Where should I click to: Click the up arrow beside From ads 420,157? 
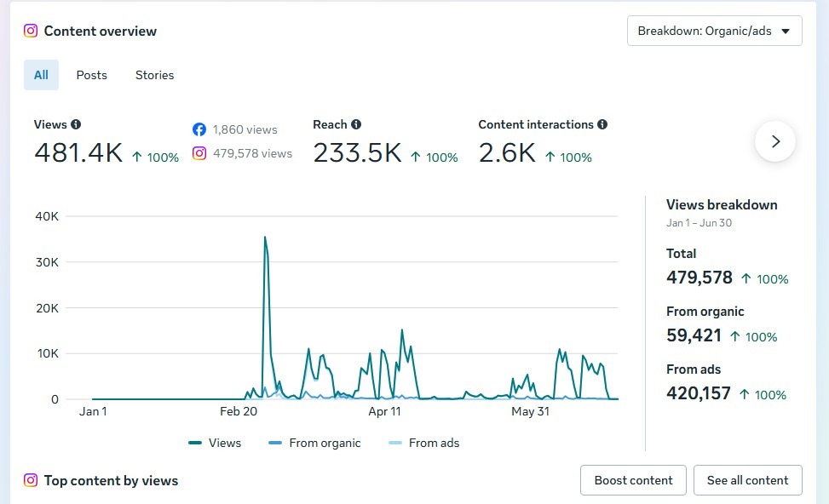[745, 394]
